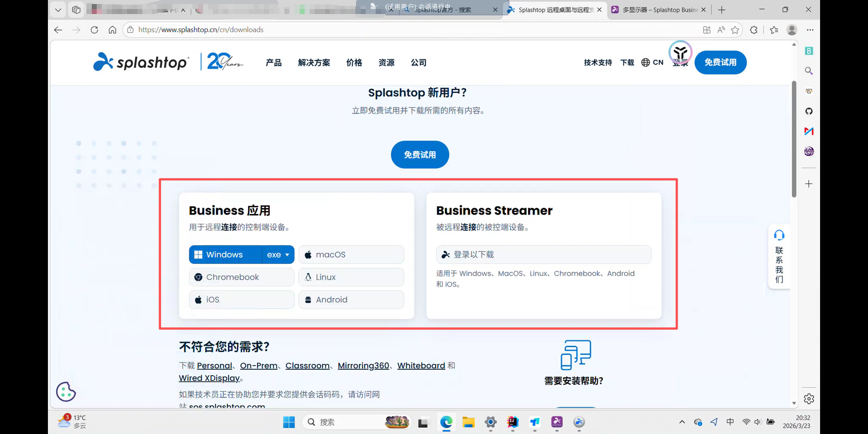The image size is (868, 434).
Task: Open the Personal download link
Action: pyautogui.click(x=214, y=366)
